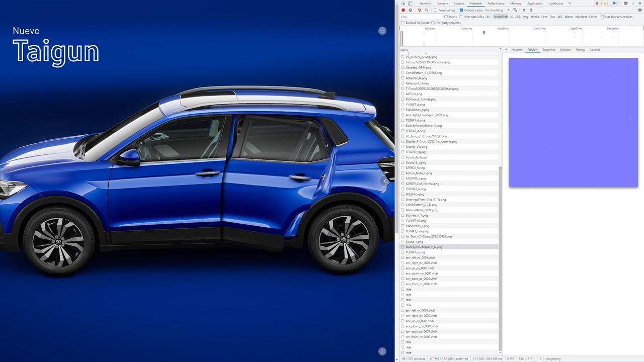
Task: Toggle the red filter funnel icon
Action: pyautogui.click(x=419, y=10)
